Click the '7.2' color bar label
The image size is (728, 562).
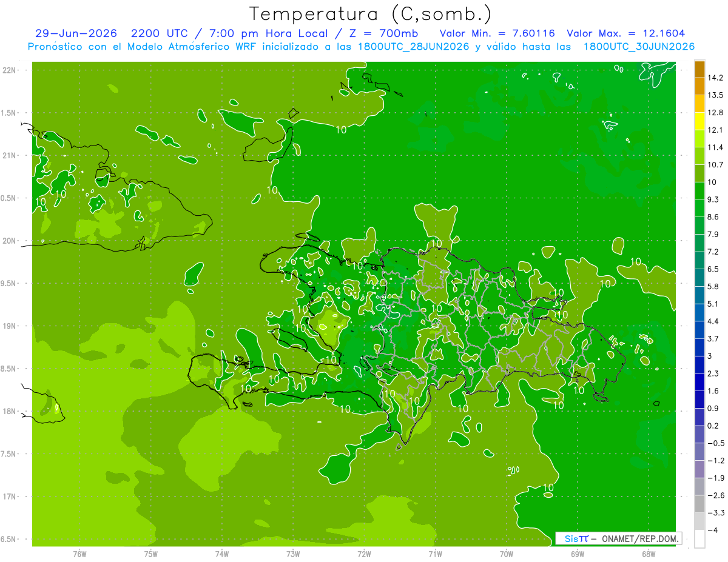[x=713, y=252]
